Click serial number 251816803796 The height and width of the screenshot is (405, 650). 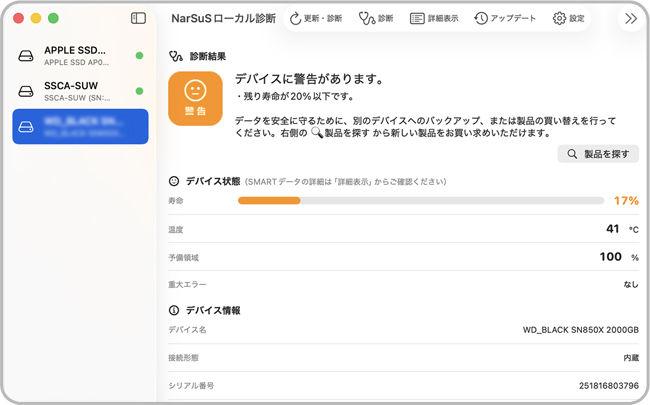point(609,386)
